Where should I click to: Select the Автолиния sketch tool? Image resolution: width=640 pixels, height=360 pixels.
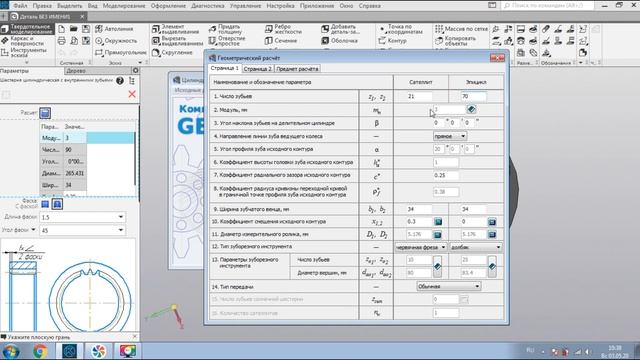tap(114, 29)
